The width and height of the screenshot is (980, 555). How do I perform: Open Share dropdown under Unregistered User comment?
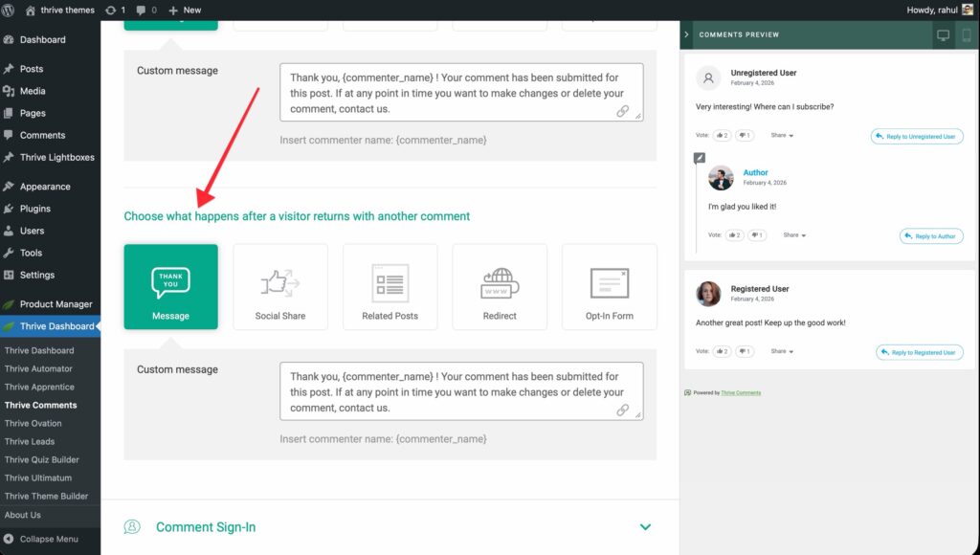click(x=783, y=136)
